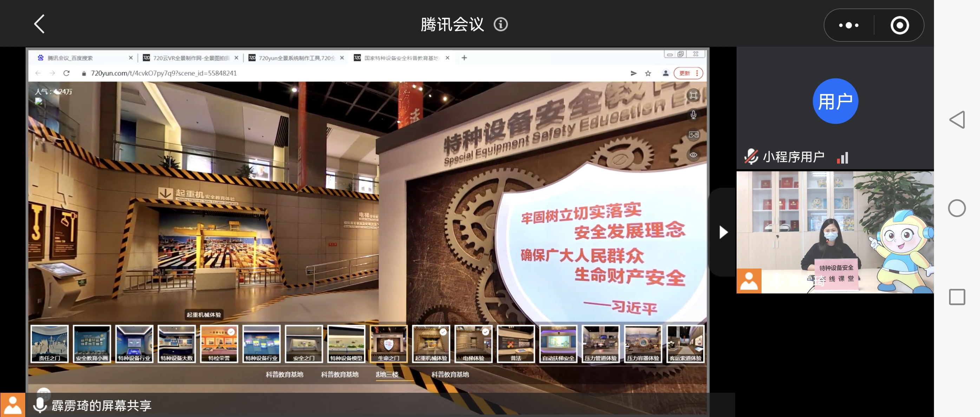Open the 压力容器体验 scene thumbnail
The image size is (980, 417).
pyautogui.click(x=643, y=344)
